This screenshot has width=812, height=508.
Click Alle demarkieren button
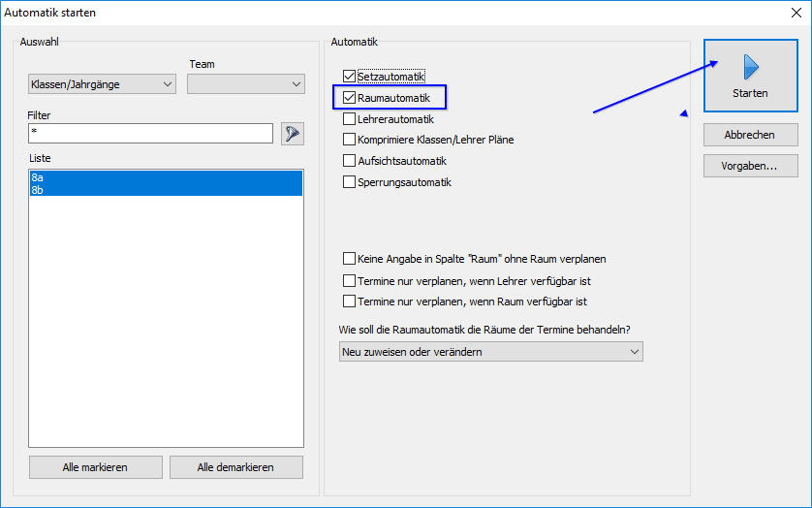(236, 467)
